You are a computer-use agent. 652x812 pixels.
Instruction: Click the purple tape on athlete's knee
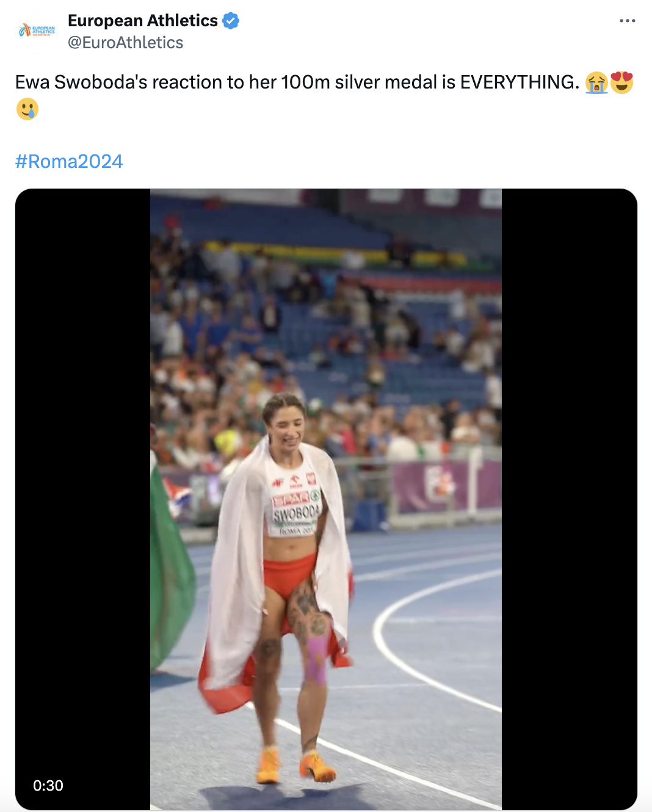(316, 658)
